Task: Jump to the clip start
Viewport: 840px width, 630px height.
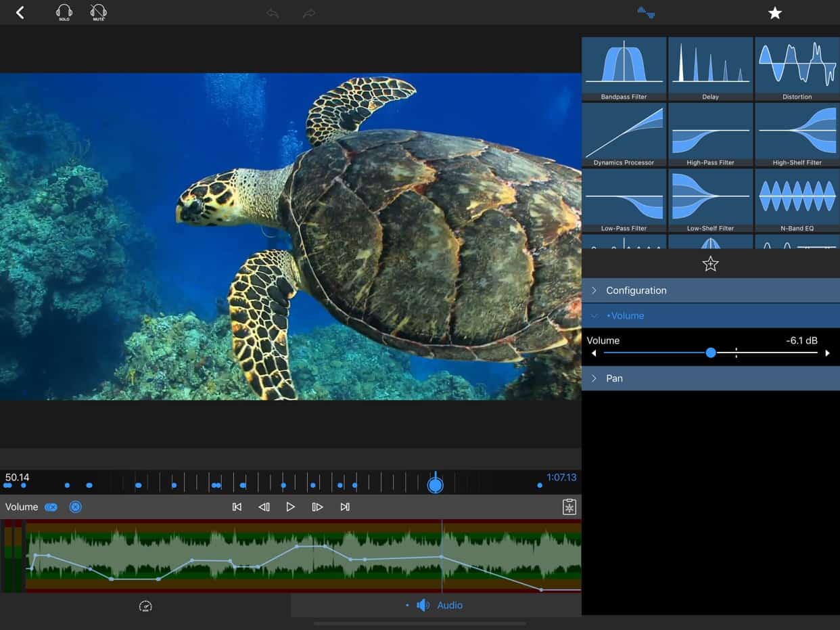Action: coord(237,507)
